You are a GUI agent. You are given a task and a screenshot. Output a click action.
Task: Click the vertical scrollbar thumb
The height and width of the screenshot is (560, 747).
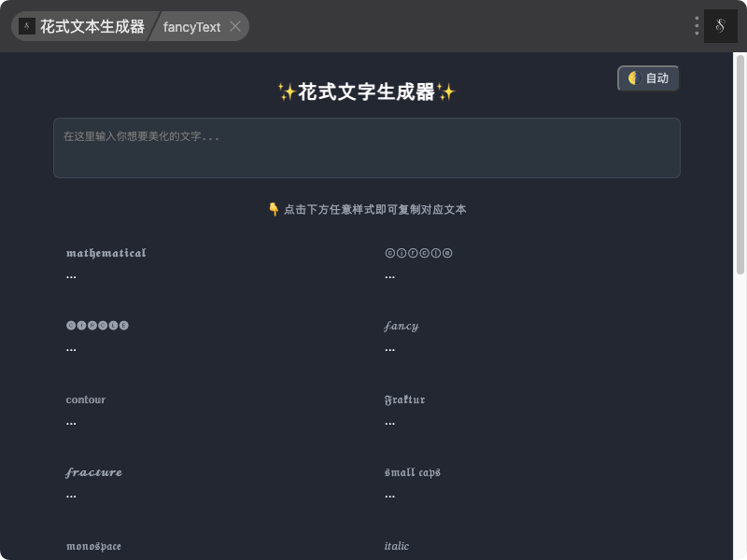point(740,165)
